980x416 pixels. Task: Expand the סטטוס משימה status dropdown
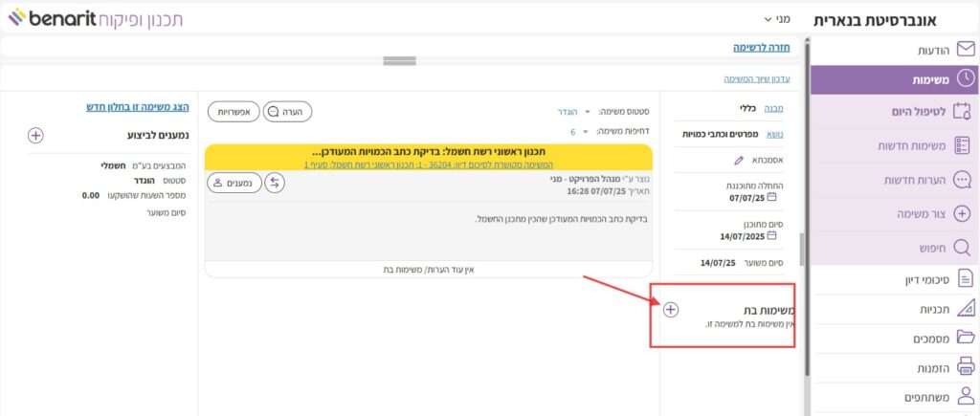[588, 112]
